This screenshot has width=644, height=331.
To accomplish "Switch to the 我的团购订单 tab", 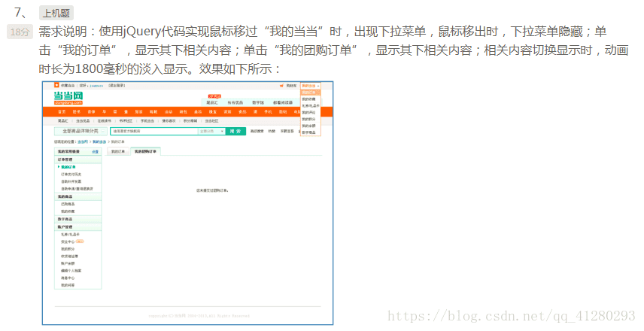I will (x=146, y=151).
